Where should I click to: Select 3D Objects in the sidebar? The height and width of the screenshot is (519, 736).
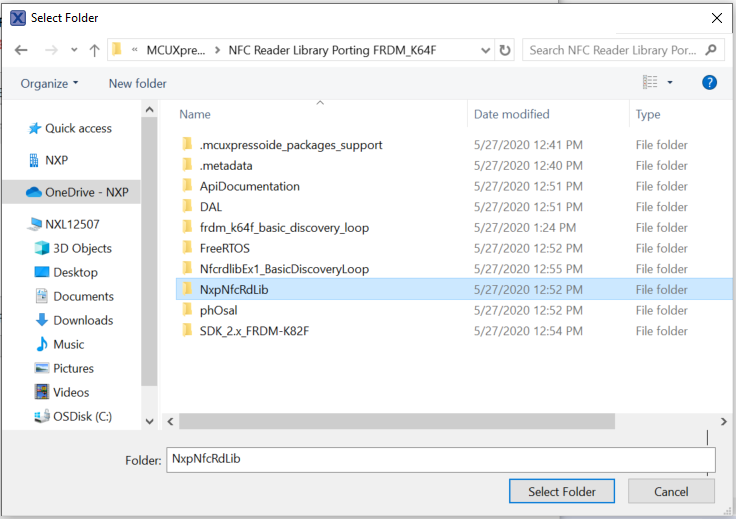click(82, 248)
